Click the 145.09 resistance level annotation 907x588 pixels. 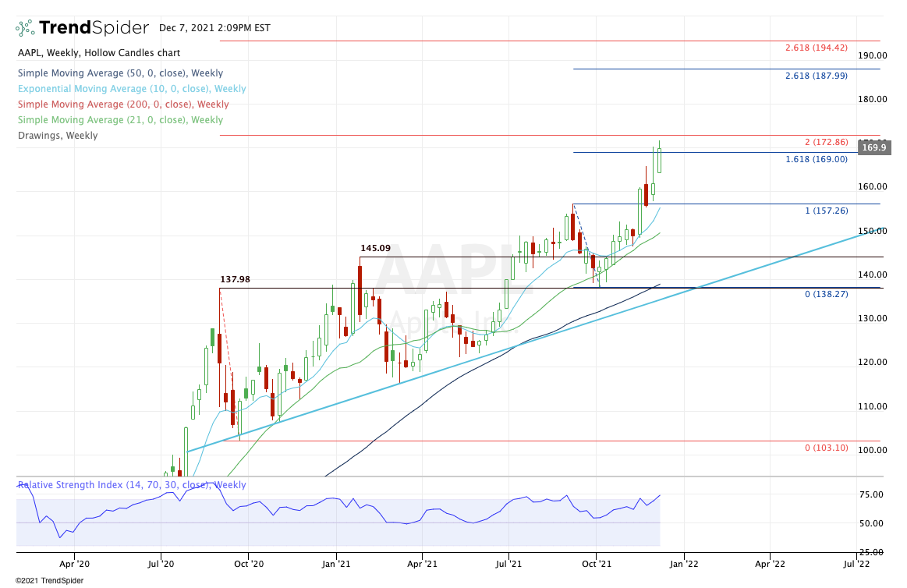click(375, 248)
